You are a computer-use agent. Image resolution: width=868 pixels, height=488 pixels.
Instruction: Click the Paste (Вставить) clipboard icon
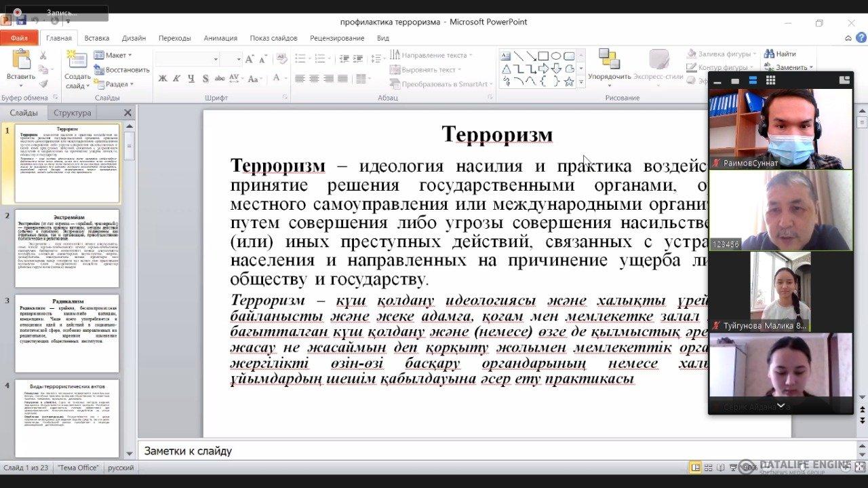coord(21,60)
